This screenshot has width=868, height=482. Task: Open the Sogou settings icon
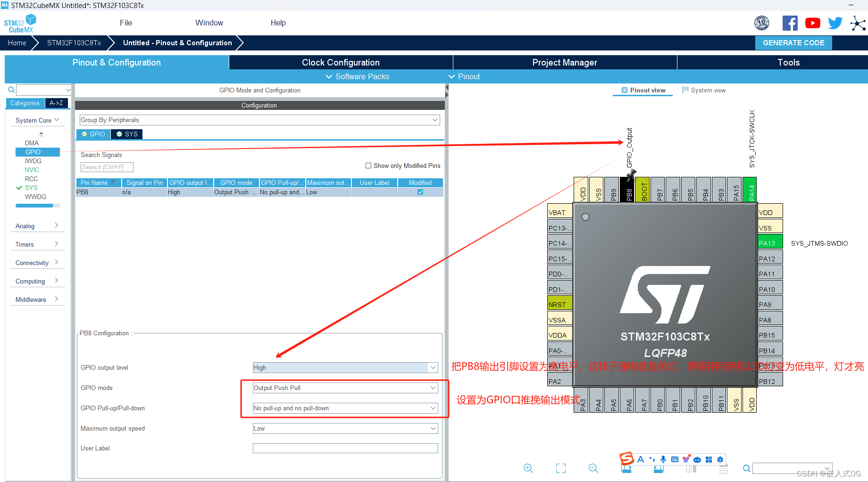(720, 459)
